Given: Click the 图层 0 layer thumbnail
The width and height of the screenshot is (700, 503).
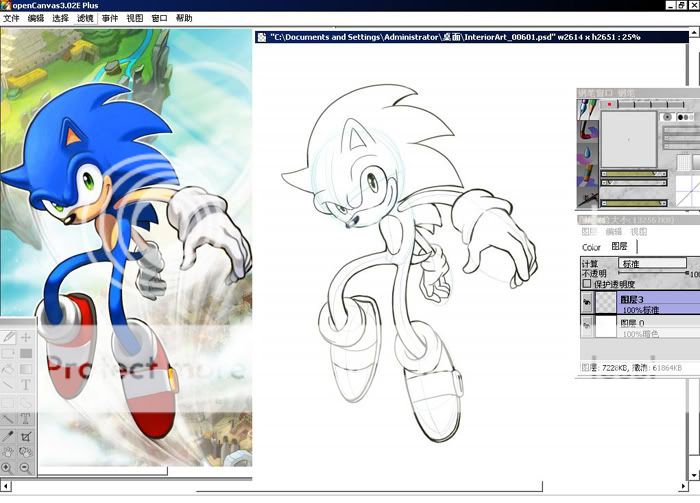Looking at the screenshot, I should coord(605,327).
